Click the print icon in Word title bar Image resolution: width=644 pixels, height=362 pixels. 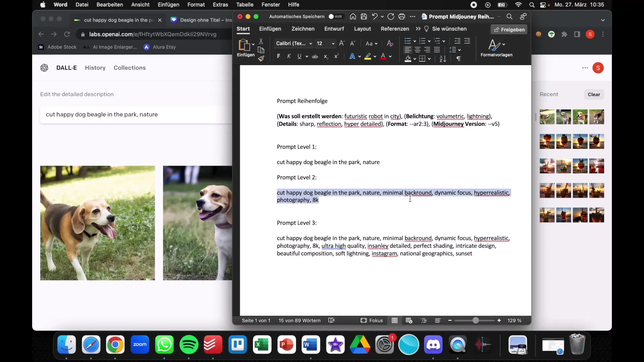coord(401,16)
